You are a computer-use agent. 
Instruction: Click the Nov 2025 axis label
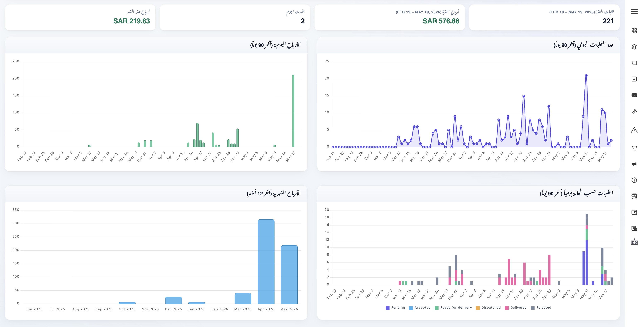(150, 309)
